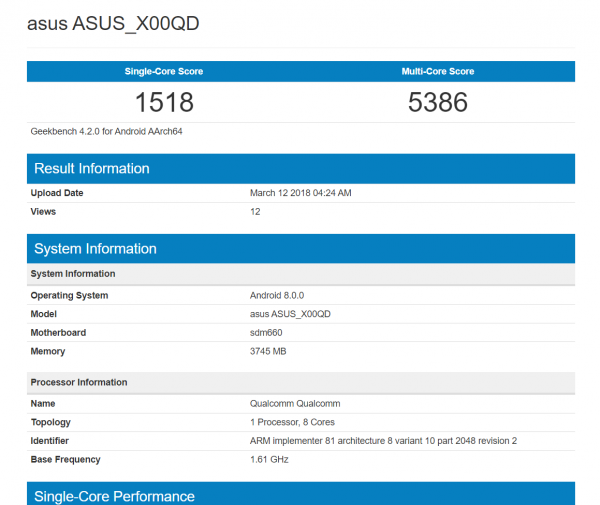Click the Motherboard label

(x=58, y=333)
